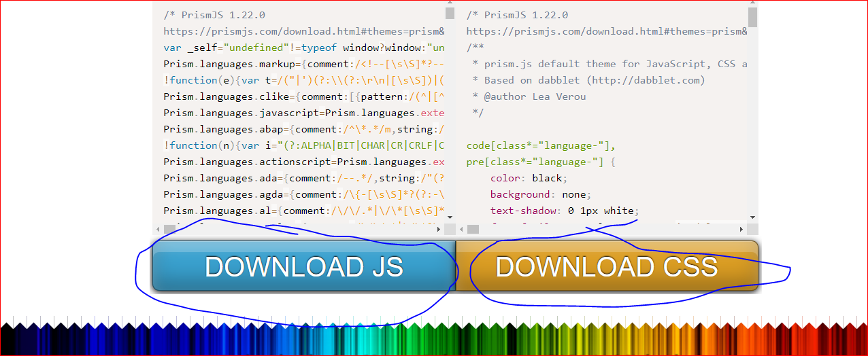This screenshot has height=356, width=868.
Task: Click the "var _self=" line in JS code
Action: point(304,48)
